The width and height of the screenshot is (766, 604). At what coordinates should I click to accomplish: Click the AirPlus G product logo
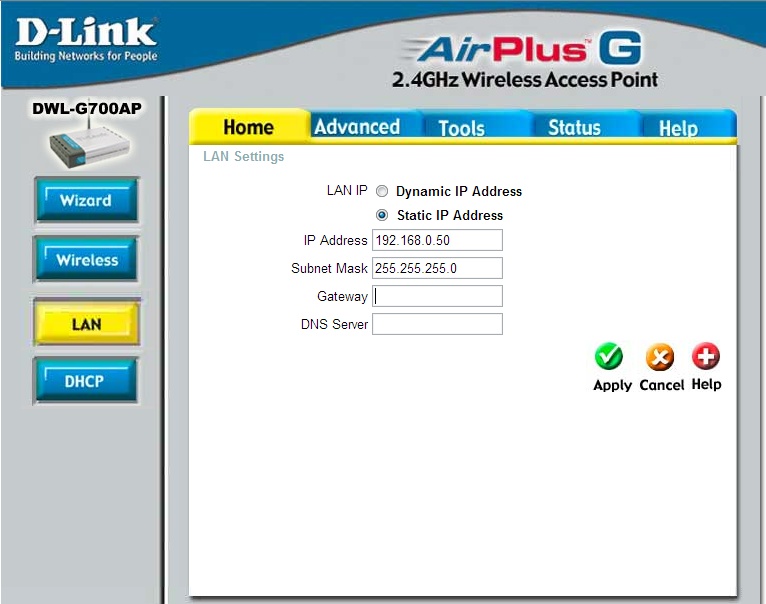[x=524, y=49]
